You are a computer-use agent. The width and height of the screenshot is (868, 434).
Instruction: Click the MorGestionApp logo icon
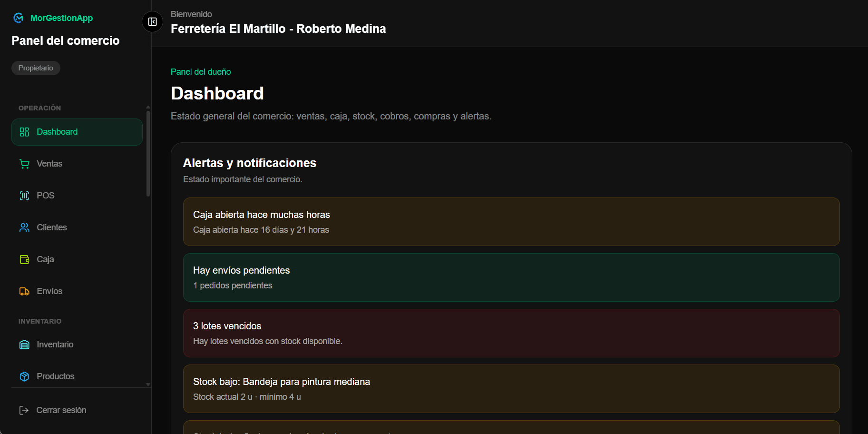[x=19, y=18]
